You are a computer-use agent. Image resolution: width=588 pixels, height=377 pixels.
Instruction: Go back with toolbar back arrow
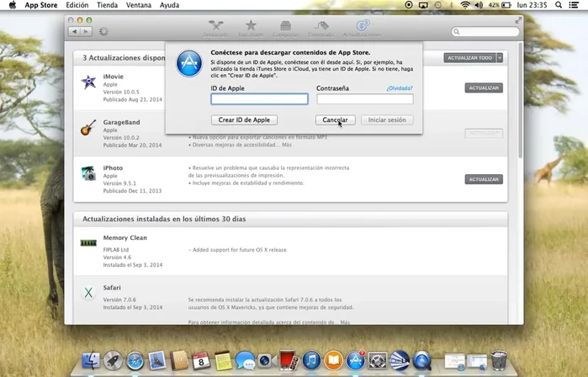coord(74,31)
